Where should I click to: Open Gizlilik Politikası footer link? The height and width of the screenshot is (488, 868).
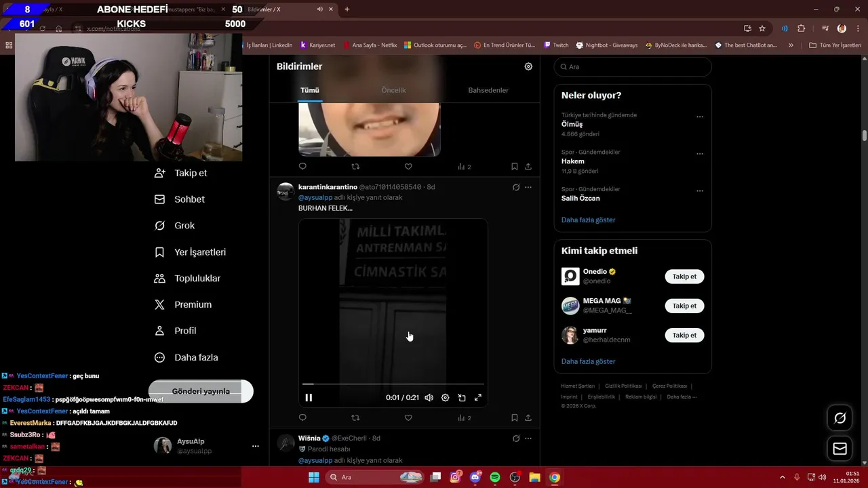(x=623, y=386)
